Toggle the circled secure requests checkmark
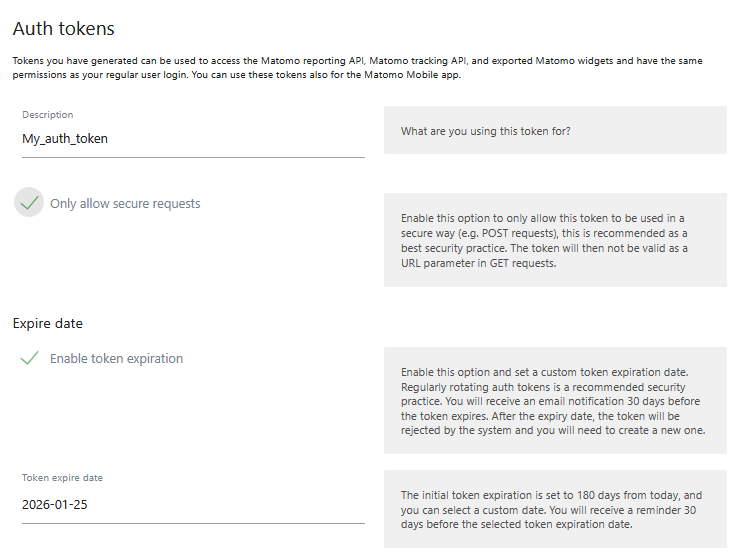 (30, 203)
